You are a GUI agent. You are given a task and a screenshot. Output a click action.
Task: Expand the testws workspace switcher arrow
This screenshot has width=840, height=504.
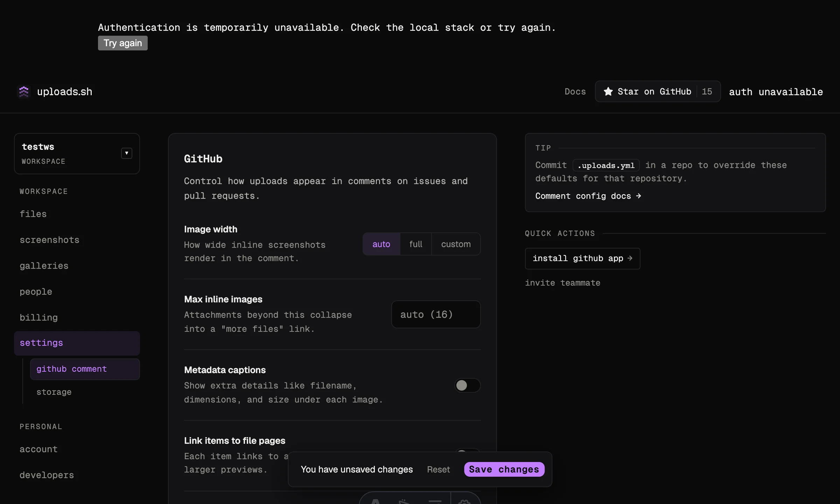pyautogui.click(x=127, y=153)
